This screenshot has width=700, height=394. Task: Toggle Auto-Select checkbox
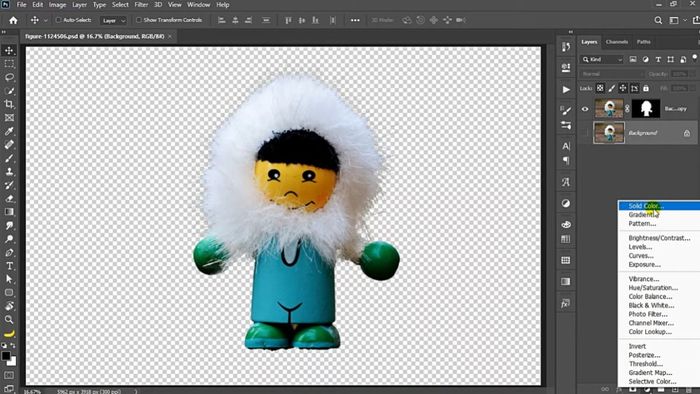pos(58,20)
